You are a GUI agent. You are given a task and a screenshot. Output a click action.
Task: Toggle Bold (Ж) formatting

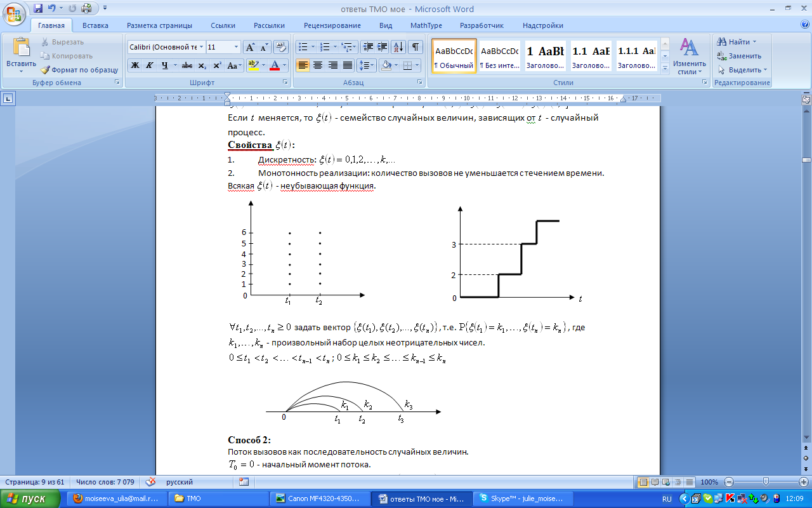(x=134, y=65)
